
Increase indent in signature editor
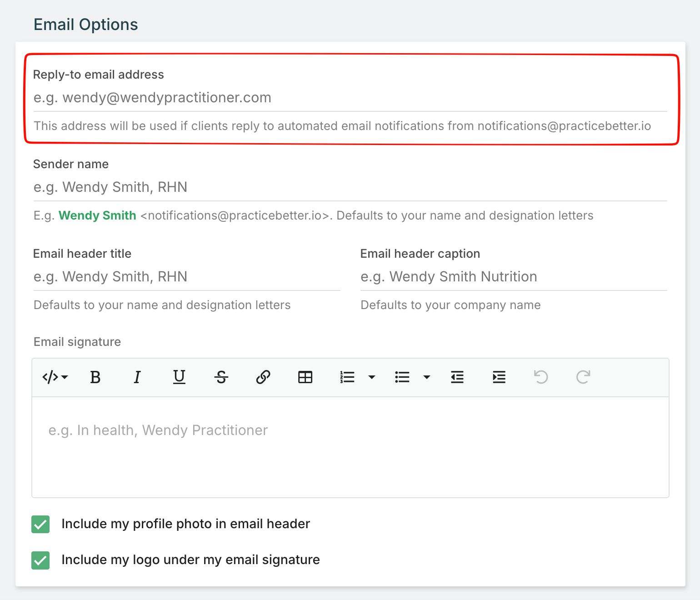click(499, 377)
